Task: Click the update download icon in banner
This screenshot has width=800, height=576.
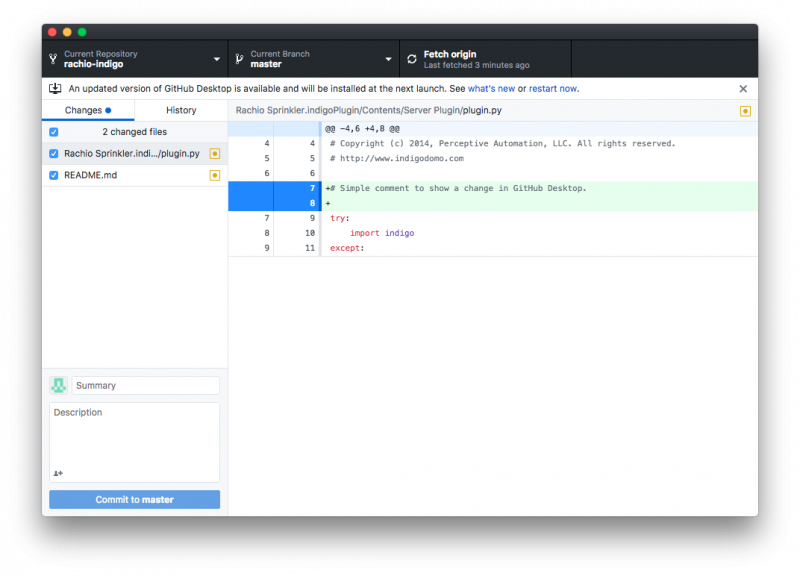Action: coord(55,88)
